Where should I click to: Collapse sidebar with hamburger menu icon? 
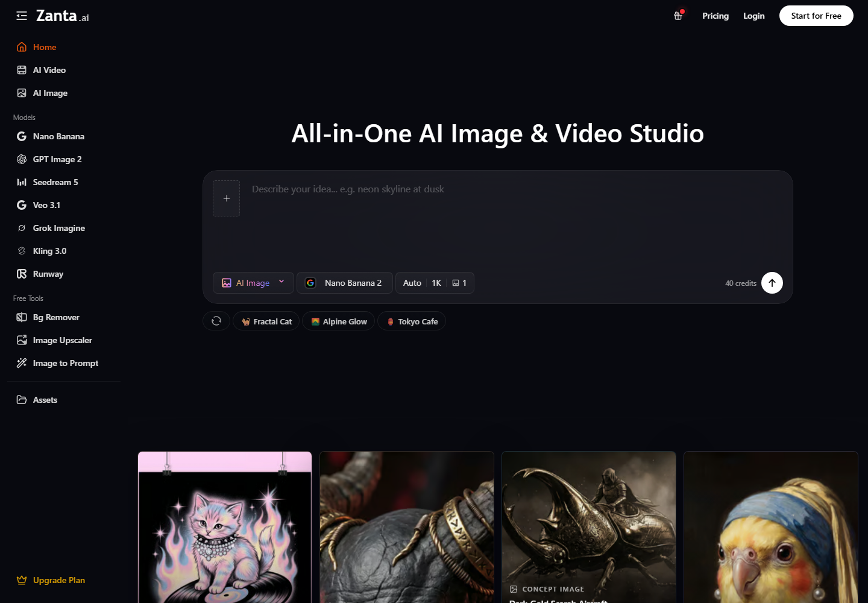22,16
